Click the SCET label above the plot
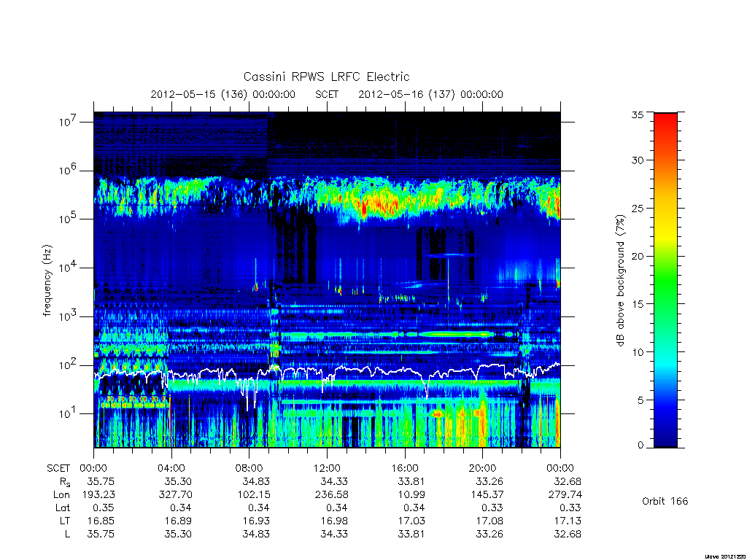The height and width of the screenshot is (560, 747). pos(327,94)
